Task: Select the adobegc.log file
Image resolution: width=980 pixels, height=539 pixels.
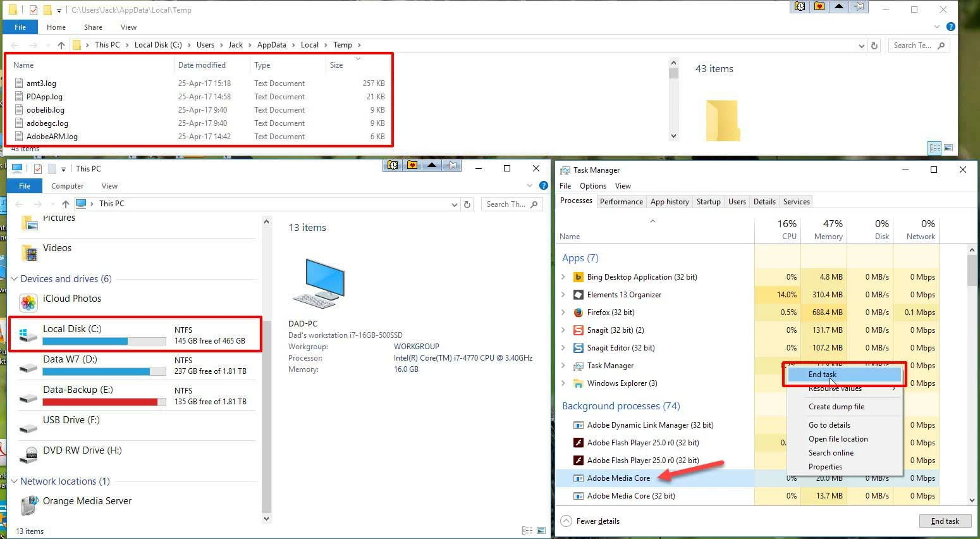Action: 47,123
